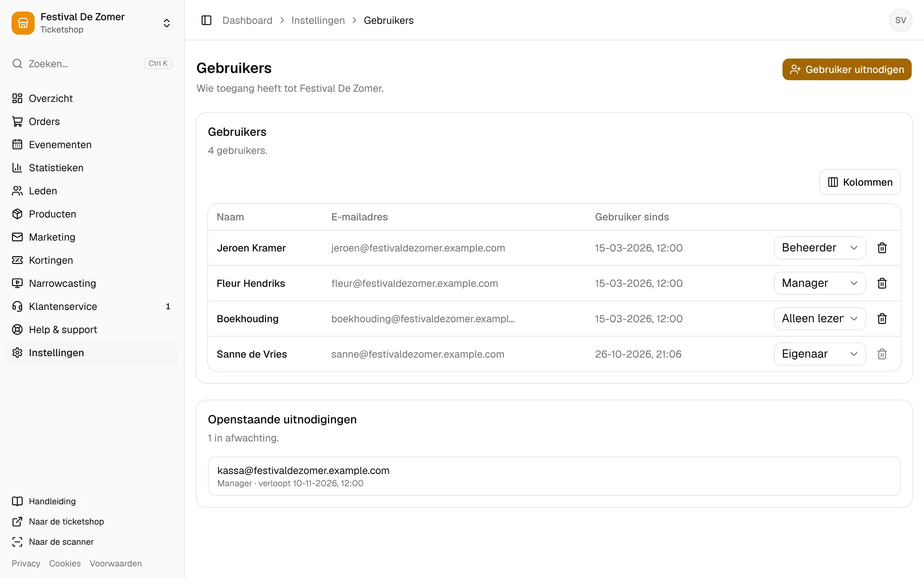This screenshot has height=578, width=924.
Task: Open Eigenaar role dropdown for Sanne
Action: 820,354
